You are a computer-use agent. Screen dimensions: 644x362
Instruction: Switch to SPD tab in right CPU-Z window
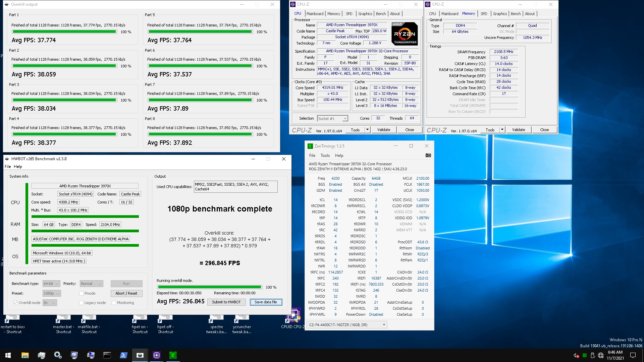coord(484,14)
